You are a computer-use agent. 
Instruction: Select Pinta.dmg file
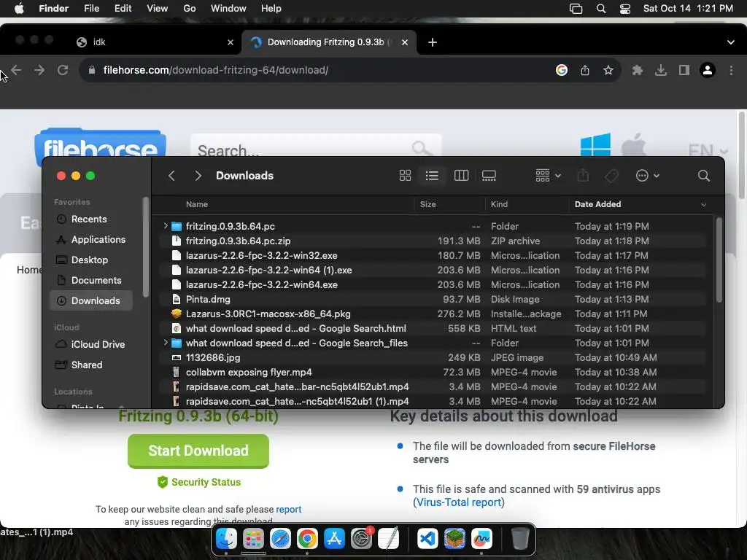click(433, 300)
